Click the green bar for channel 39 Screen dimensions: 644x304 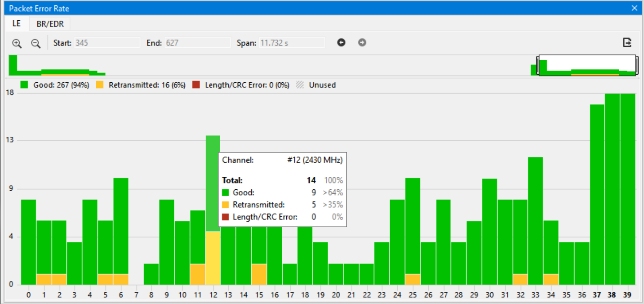tap(628, 189)
